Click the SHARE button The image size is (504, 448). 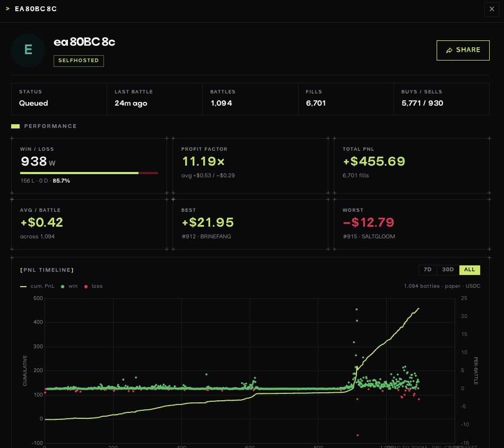click(x=463, y=50)
